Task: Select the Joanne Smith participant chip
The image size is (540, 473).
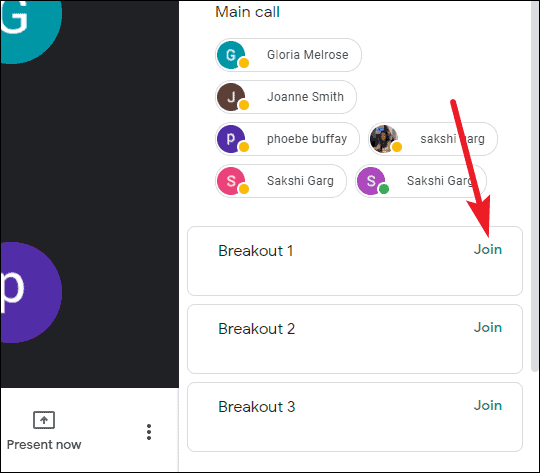Action: point(286,97)
